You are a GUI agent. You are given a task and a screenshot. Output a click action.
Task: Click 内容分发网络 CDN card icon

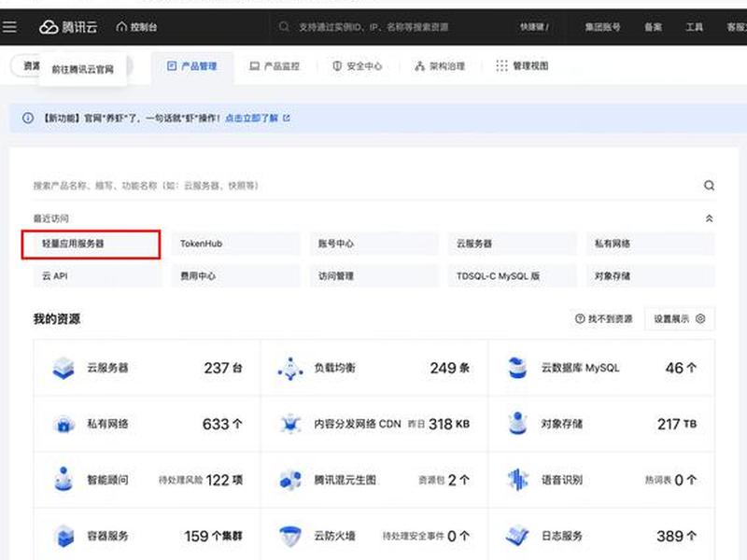pos(290,424)
